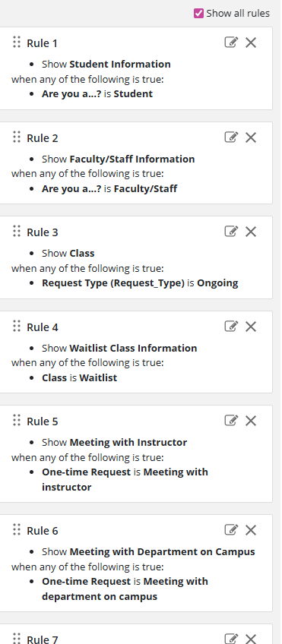Click the grip dots next to Rule 3
282x644 pixels.
17,231
